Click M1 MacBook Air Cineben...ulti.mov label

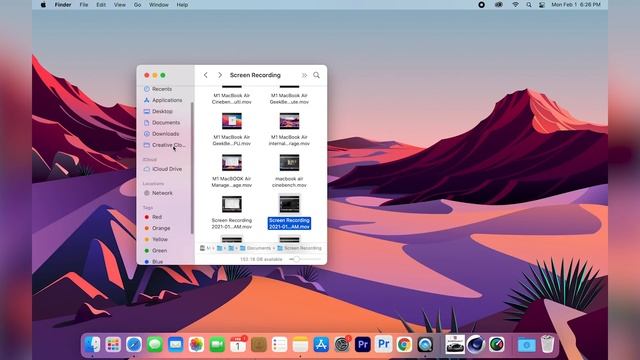(x=232, y=99)
